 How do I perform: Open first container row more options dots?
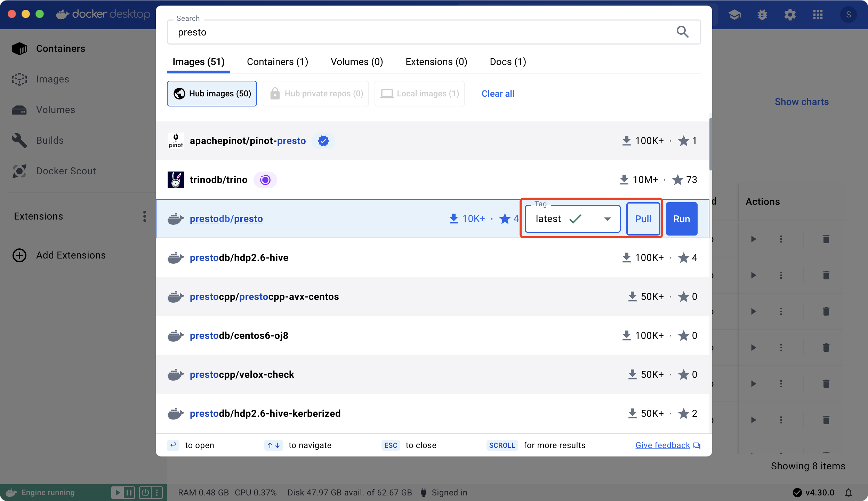[781, 239]
